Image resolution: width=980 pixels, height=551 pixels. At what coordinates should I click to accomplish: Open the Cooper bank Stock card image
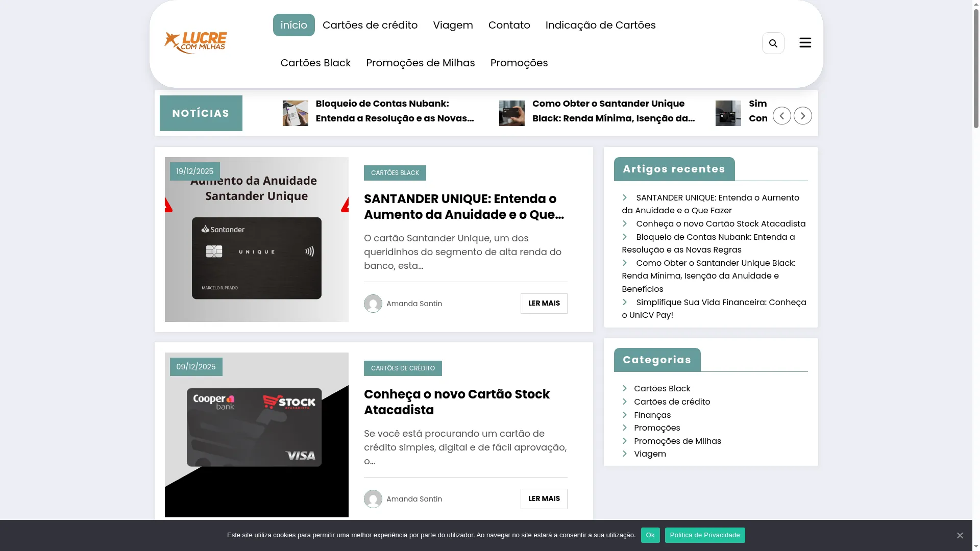(x=256, y=435)
